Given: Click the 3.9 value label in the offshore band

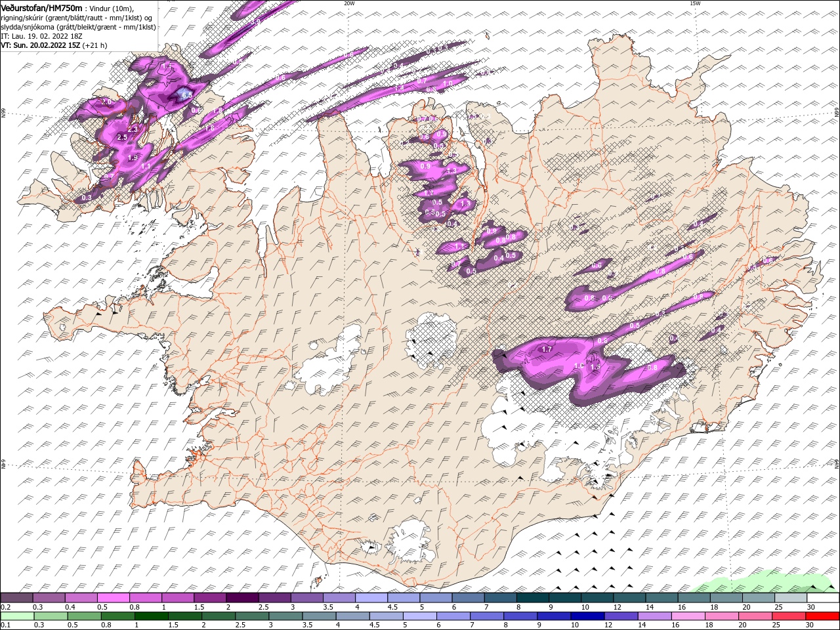Looking at the screenshot, I should (256, 22).
